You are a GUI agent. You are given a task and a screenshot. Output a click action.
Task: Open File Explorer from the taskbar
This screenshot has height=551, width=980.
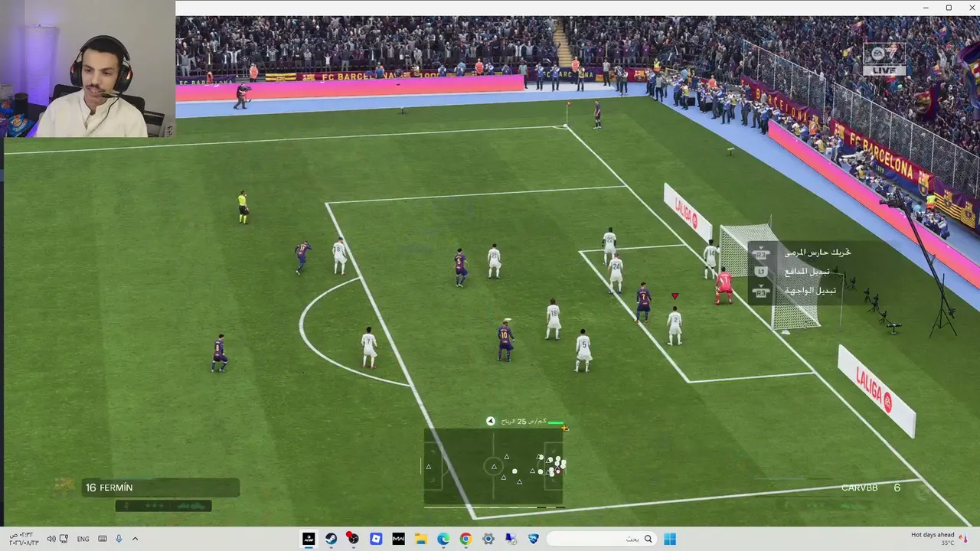click(x=420, y=539)
